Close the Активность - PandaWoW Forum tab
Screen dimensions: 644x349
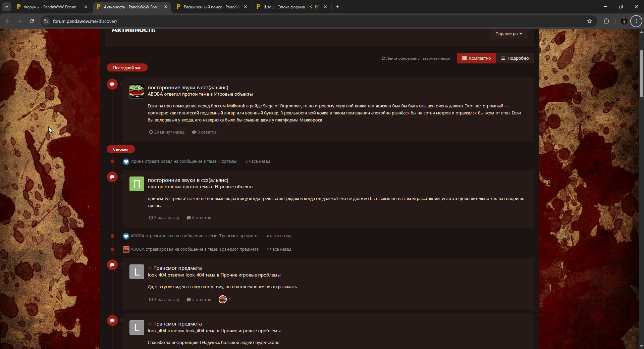tap(166, 7)
